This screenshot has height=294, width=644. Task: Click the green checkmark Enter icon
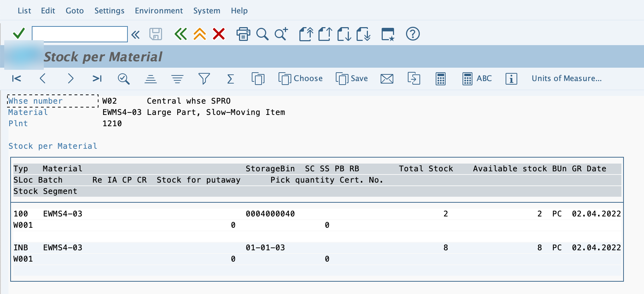[x=19, y=34]
